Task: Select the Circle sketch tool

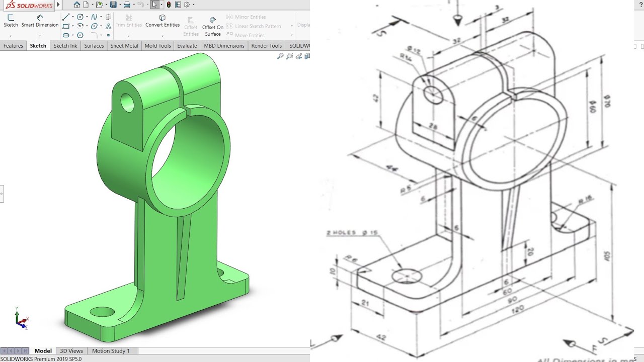Action: 80,17
